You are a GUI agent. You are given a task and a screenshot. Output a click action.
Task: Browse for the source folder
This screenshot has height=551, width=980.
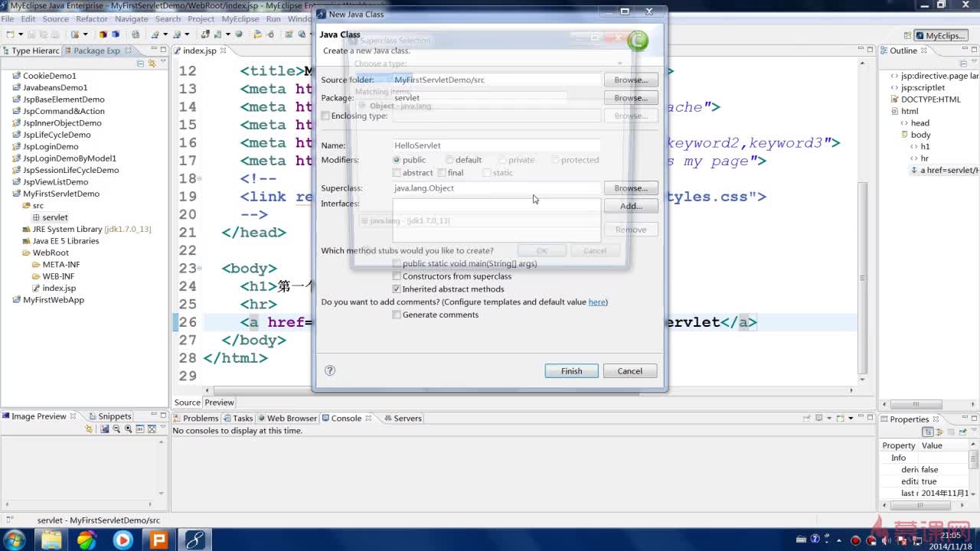(x=631, y=80)
